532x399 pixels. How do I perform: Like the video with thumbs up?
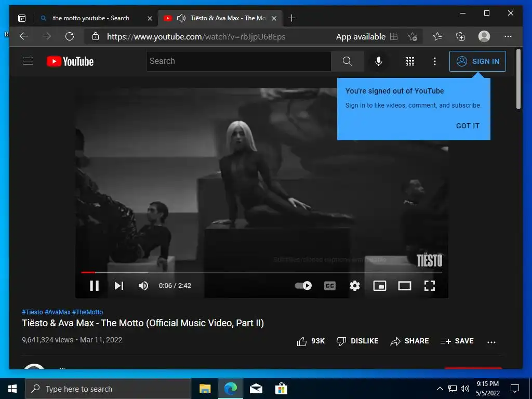[x=311, y=341]
